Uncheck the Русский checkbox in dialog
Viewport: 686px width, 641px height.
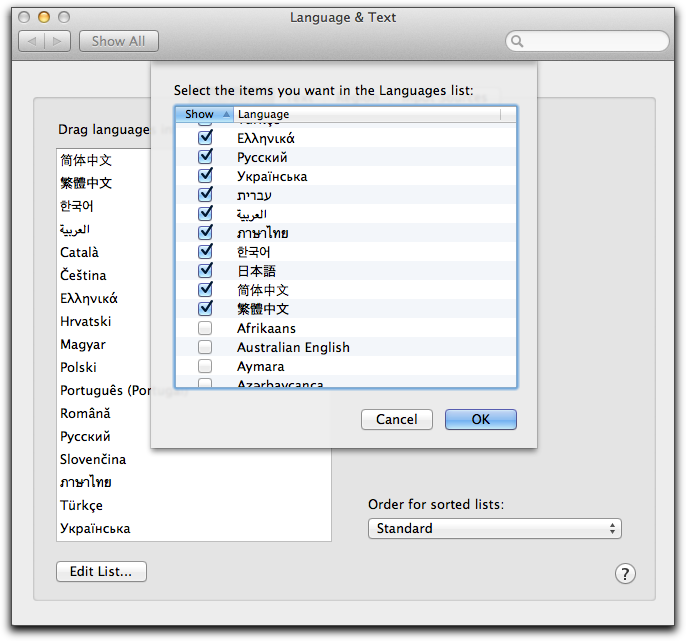[205, 157]
